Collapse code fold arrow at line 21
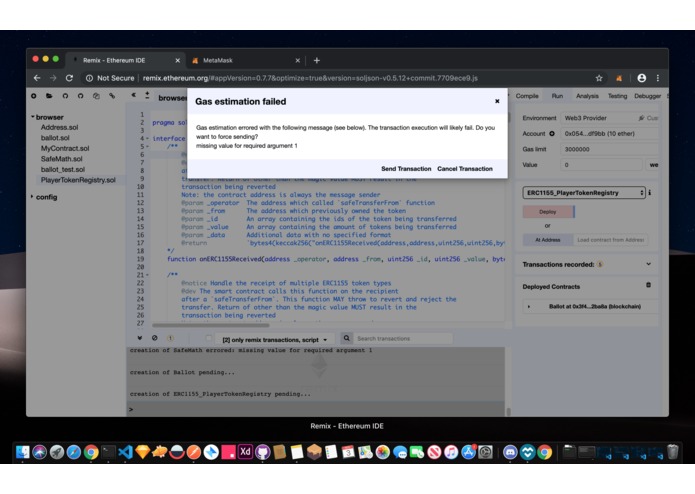Image resolution: width=695 pixels, height=494 pixels. coord(148,275)
